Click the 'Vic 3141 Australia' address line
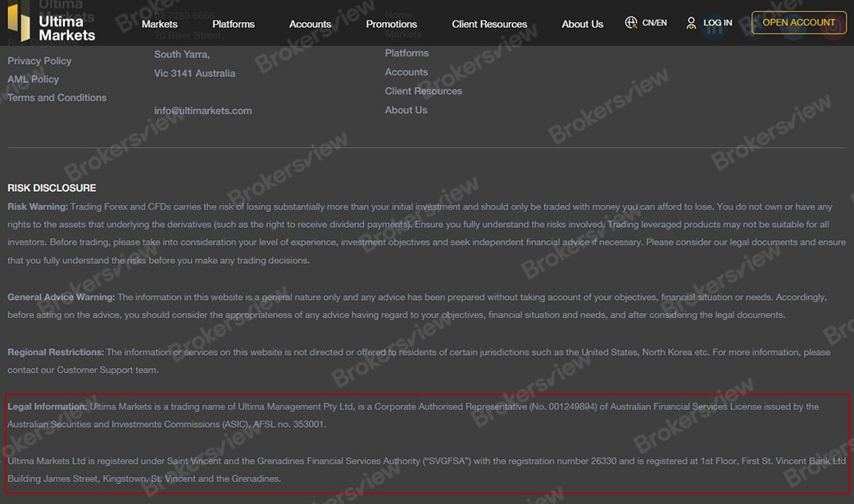 [x=194, y=74]
